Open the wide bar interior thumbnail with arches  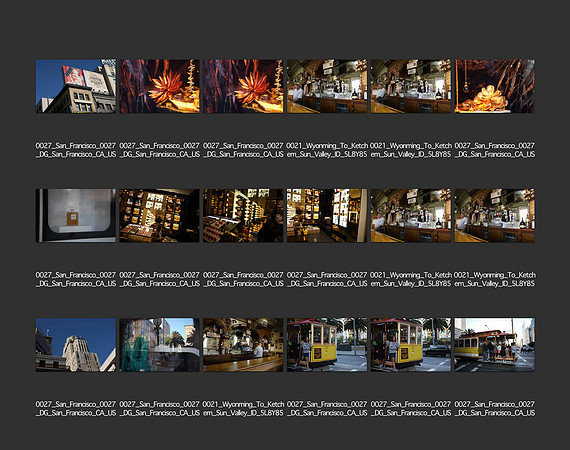pyautogui.click(x=243, y=345)
